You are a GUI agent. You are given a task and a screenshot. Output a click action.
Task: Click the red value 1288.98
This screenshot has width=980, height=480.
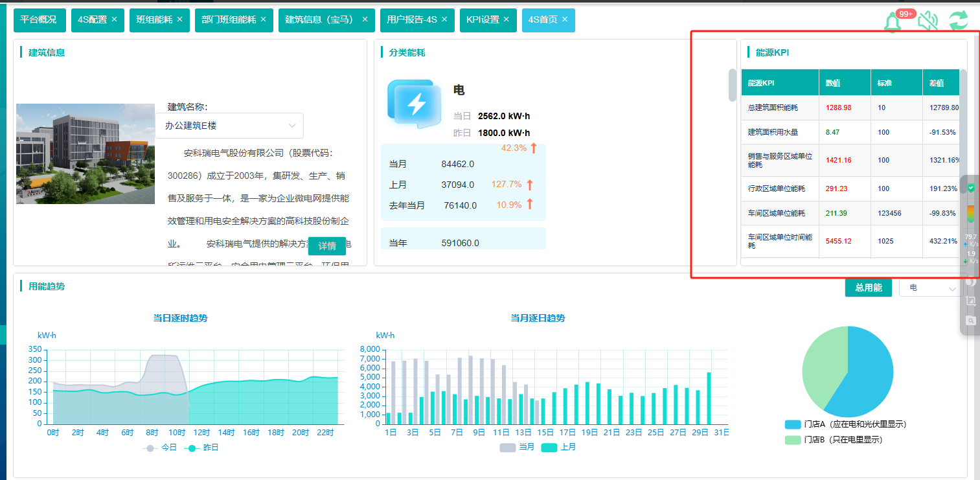click(839, 108)
